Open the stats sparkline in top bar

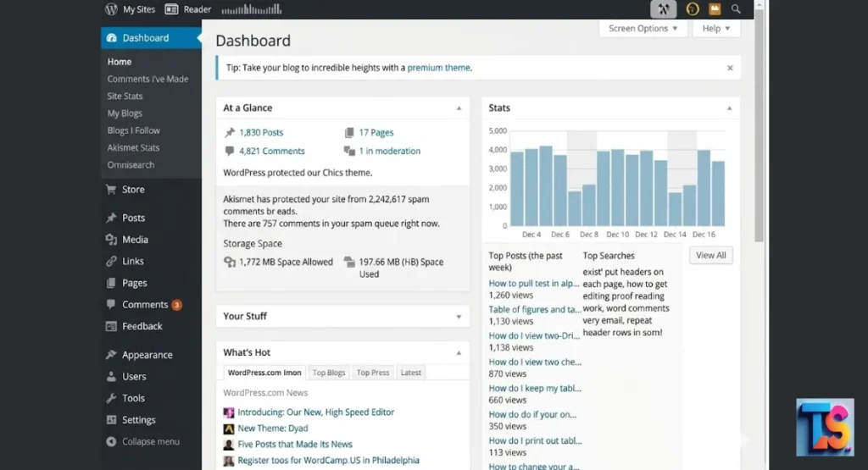(x=251, y=9)
